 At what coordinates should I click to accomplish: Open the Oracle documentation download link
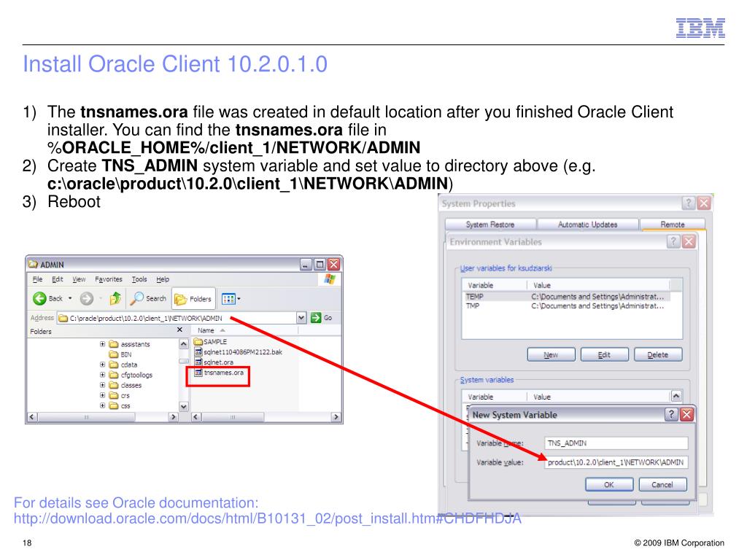(267, 518)
